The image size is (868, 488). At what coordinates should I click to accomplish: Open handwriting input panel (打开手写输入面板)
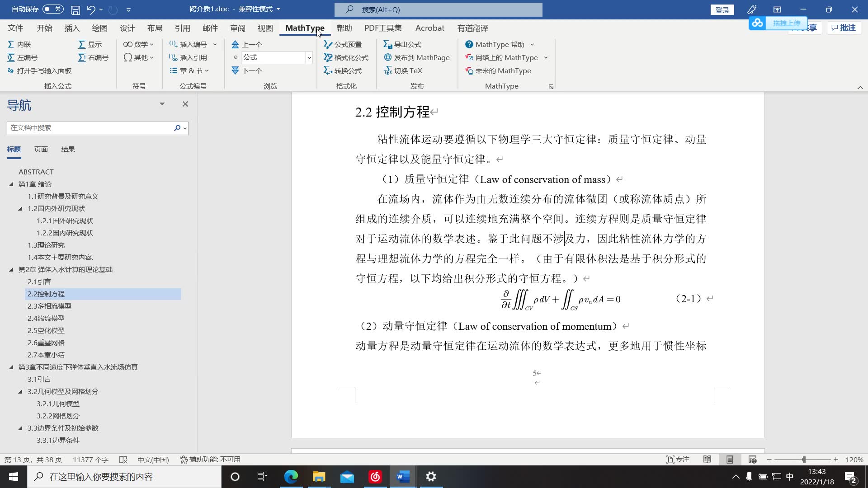[x=40, y=70]
